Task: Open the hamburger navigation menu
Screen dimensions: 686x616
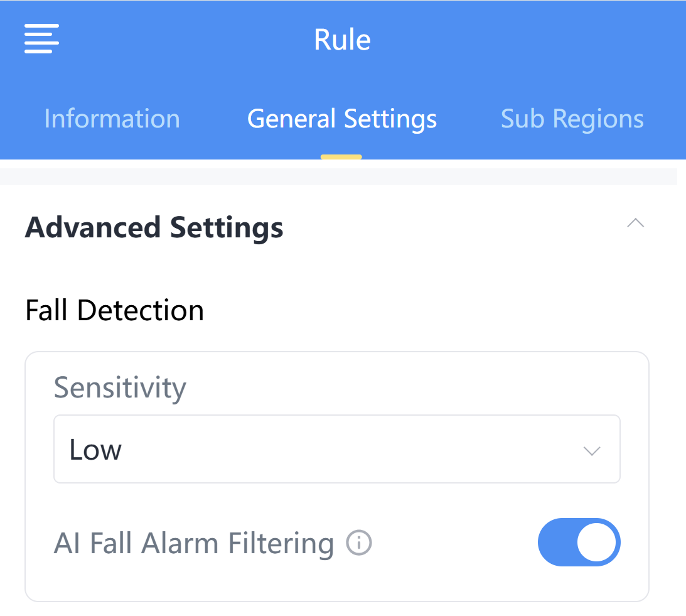Action: click(41, 39)
